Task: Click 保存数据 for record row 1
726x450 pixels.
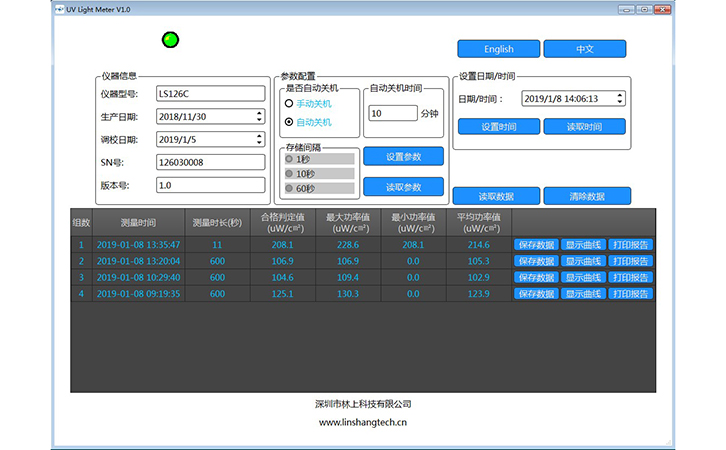Action: tap(536, 244)
